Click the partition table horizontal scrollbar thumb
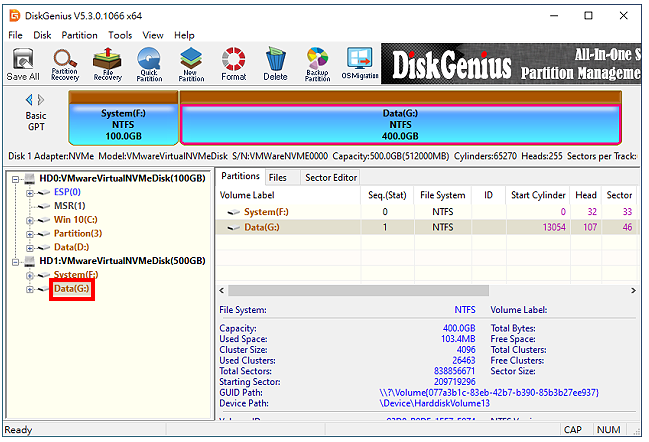Screen dimensions: 649x442 click(x=358, y=291)
